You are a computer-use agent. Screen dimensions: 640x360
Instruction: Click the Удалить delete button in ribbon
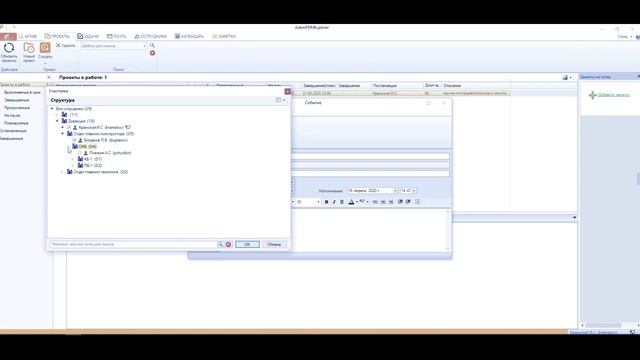[66, 46]
